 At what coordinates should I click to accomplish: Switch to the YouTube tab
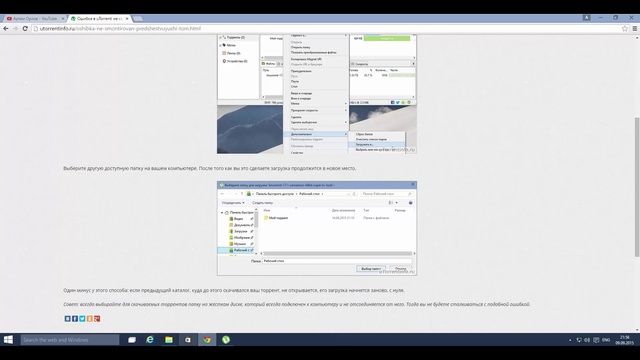[36, 18]
